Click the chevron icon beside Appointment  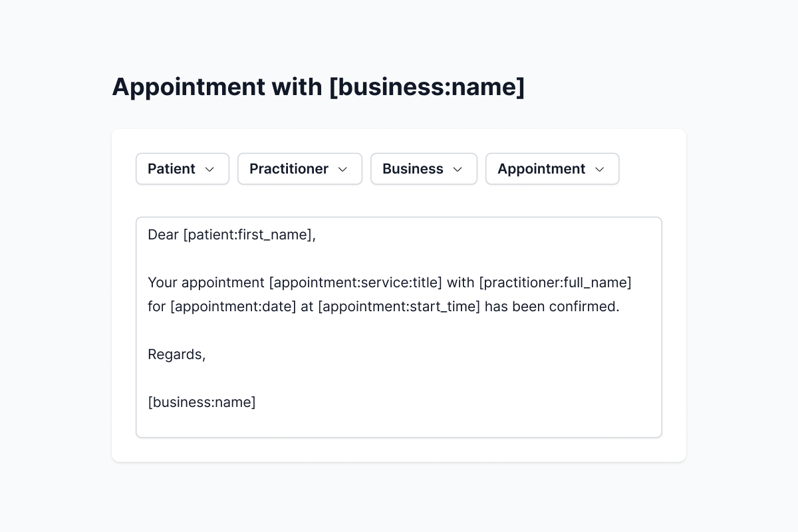(x=599, y=170)
